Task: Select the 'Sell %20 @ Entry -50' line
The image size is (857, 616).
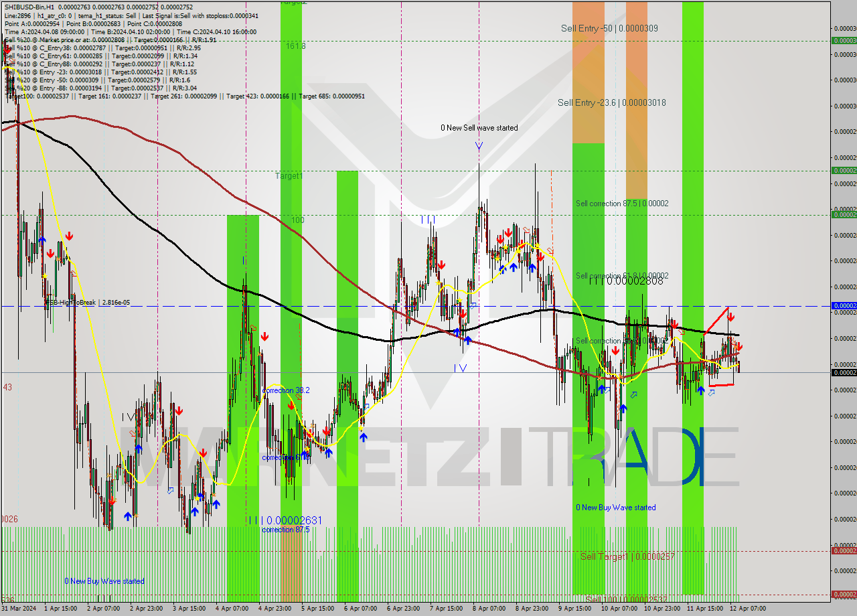Action: tap(97, 80)
